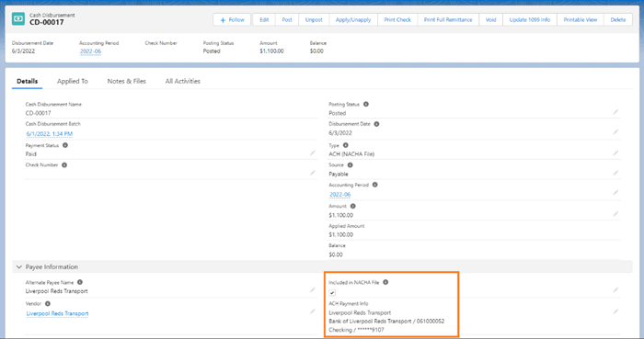644x339 pixels.
Task: Select the header Balance $0.00 value
Action: [316, 51]
